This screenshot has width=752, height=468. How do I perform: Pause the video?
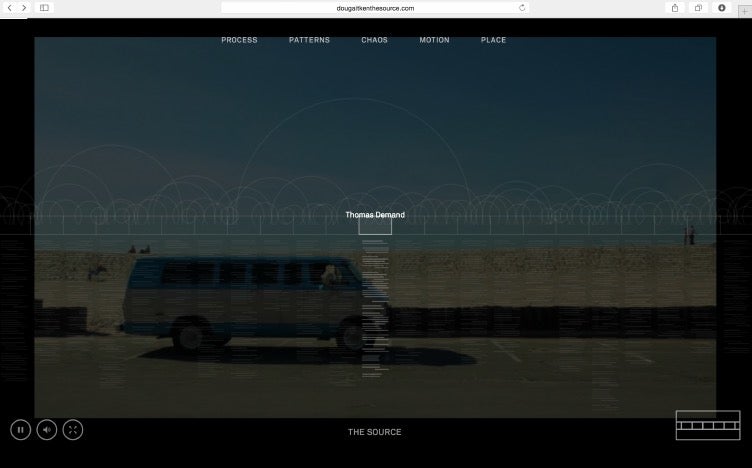(21, 430)
